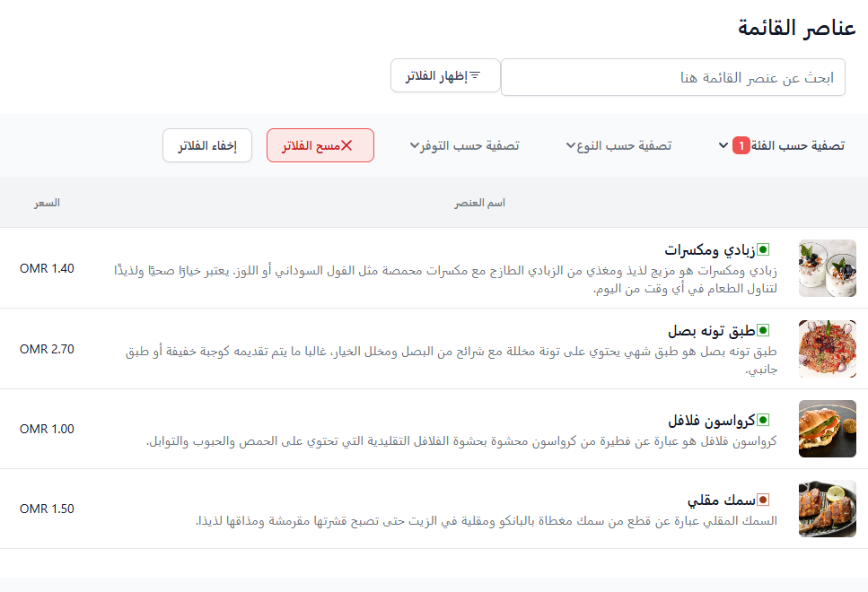The width and height of the screenshot is (868, 592).
Task: Click into the menu item search field
Action: pyautogui.click(x=672, y=77)
